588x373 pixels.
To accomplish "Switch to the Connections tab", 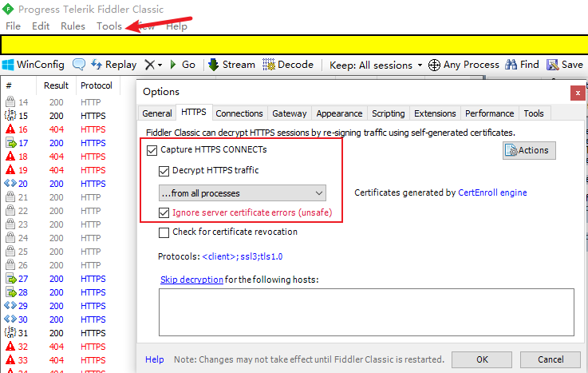I will pyautogui.click(x=239, y=113).
